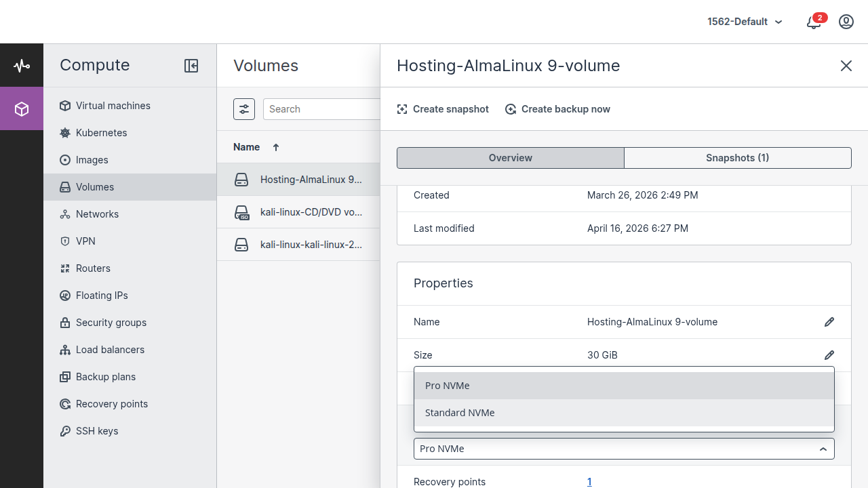This screenshot has height=488, width=868.
Task: Switch to the Overview tab
Action: tap(511, 158)
